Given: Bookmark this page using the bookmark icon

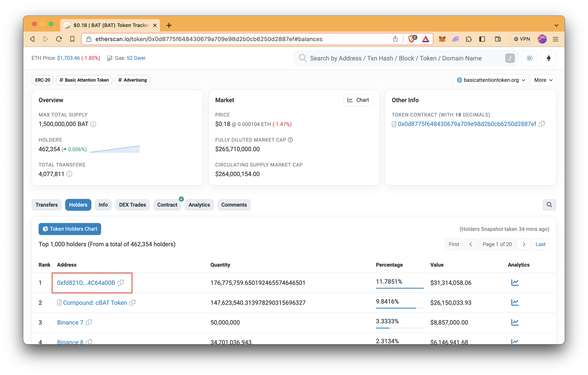Looking at the screenshot, I should [72, 39].
